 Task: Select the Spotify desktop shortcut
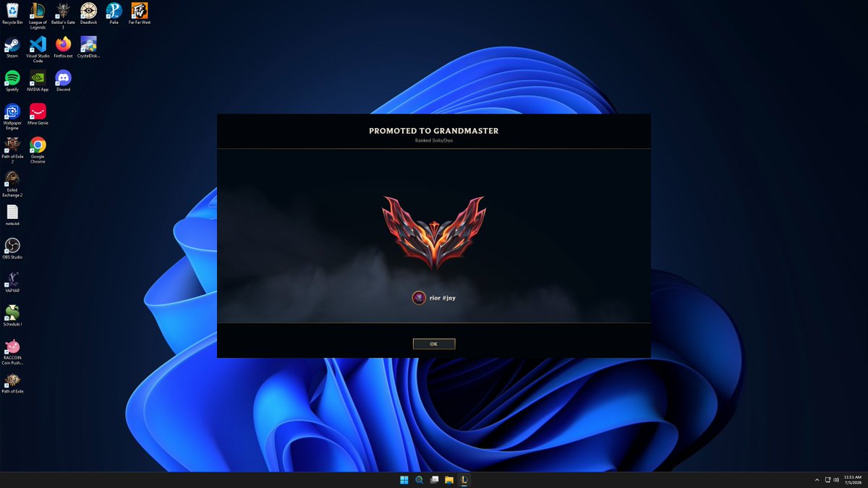[12, 81]
